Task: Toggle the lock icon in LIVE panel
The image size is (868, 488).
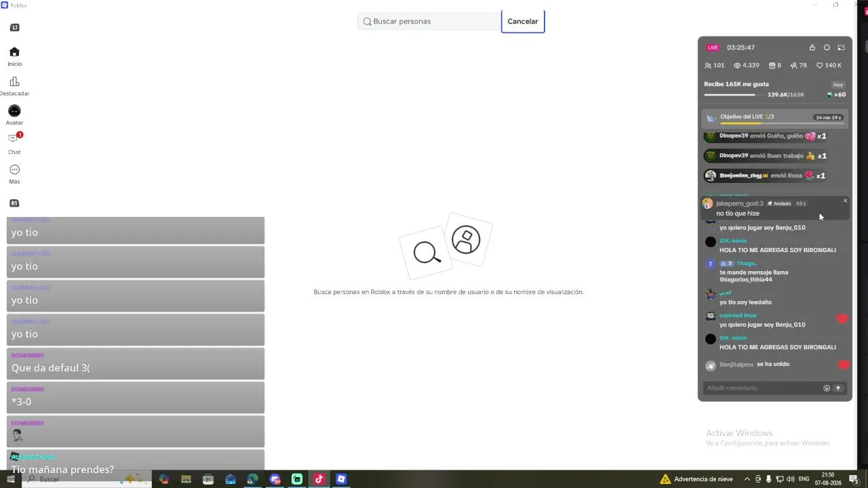Action: click(812, 47)
